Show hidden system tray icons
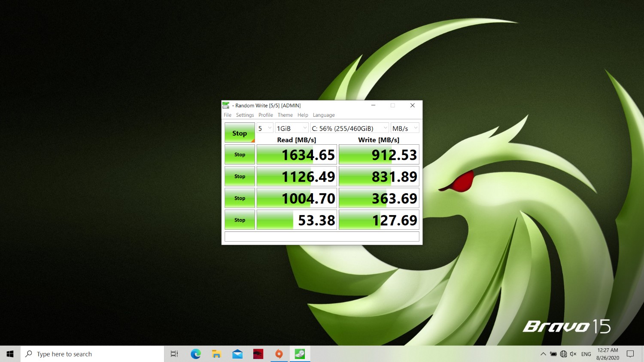 (x=543, y=354)
